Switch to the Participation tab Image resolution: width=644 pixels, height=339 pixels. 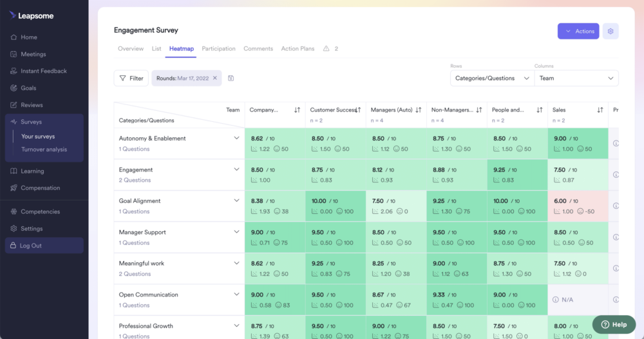[218, 49]
